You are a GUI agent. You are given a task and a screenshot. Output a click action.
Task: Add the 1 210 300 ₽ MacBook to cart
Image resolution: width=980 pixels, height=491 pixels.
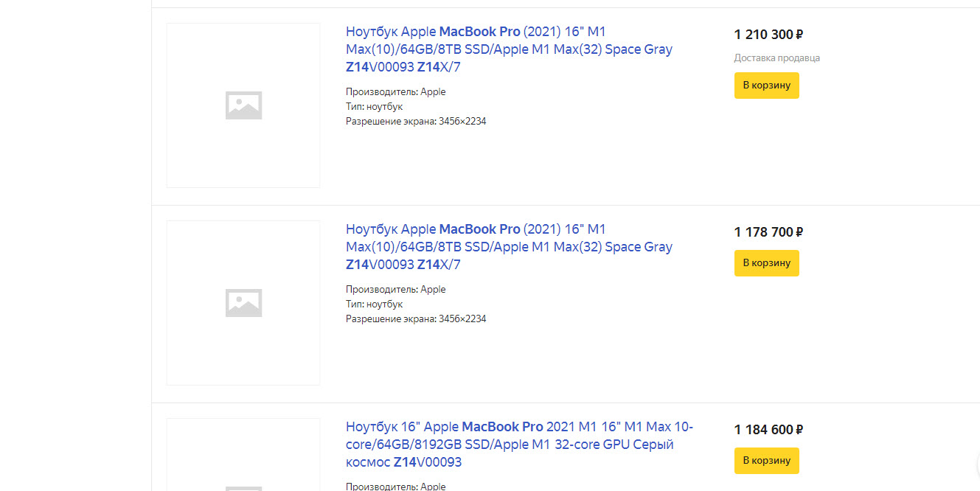[x=766, y=86]
